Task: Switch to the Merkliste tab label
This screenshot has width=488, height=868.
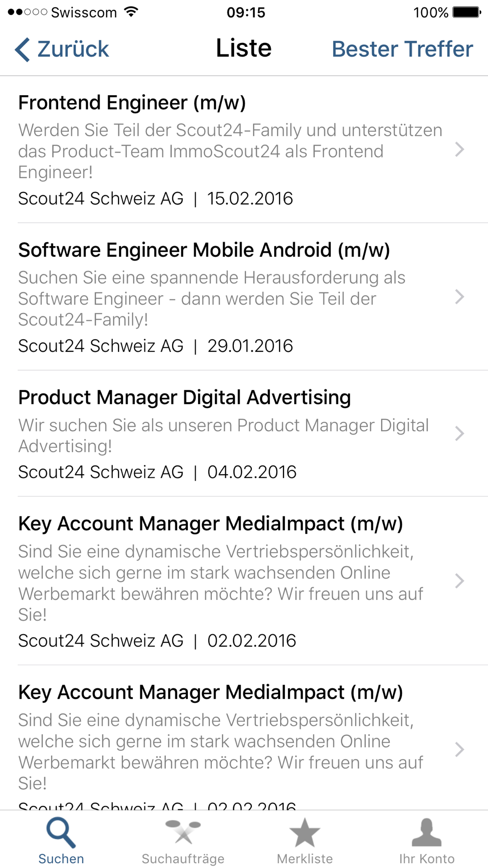Action: (x=305, y=859)
